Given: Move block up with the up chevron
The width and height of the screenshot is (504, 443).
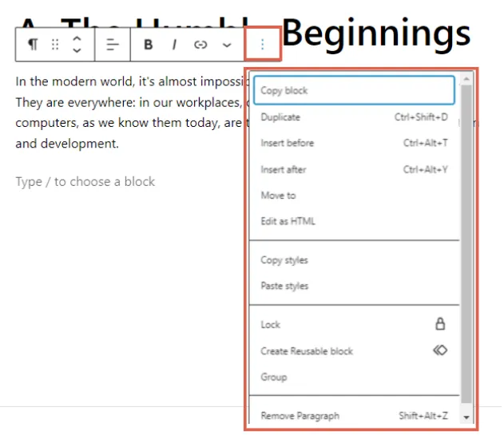Looking at the screenshot, I should 77,39.
